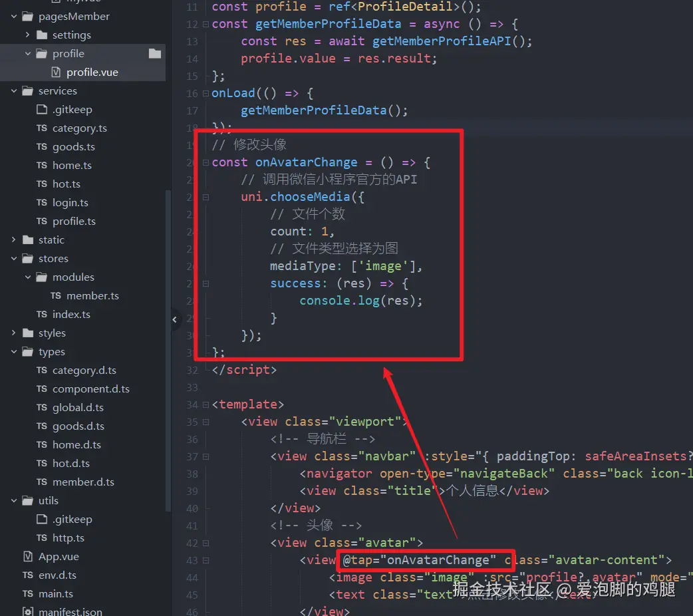Screen dimensions: 693x616
Task: Click the manifest.json file icon
Action: 27,611
